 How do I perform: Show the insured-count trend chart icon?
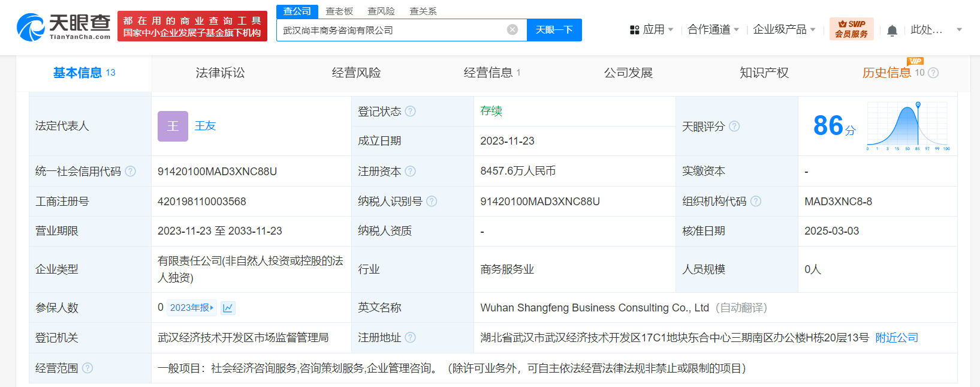228,308
